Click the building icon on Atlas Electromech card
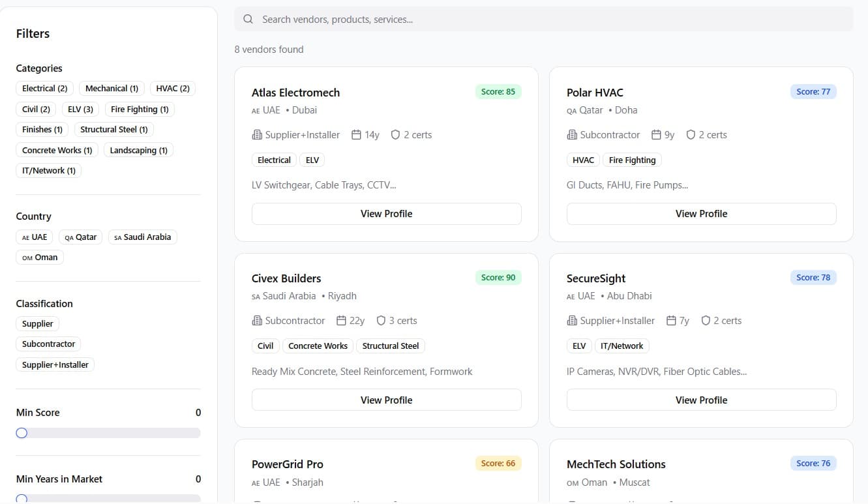The height and width of the screenshot is (504, 868). click(257, 135)
